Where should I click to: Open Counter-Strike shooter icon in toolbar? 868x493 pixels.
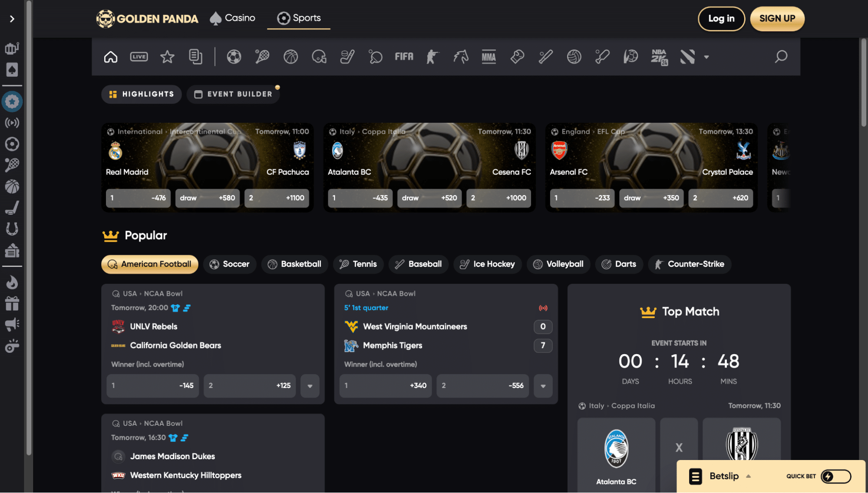pyautogui.click(x=432, y=57)
